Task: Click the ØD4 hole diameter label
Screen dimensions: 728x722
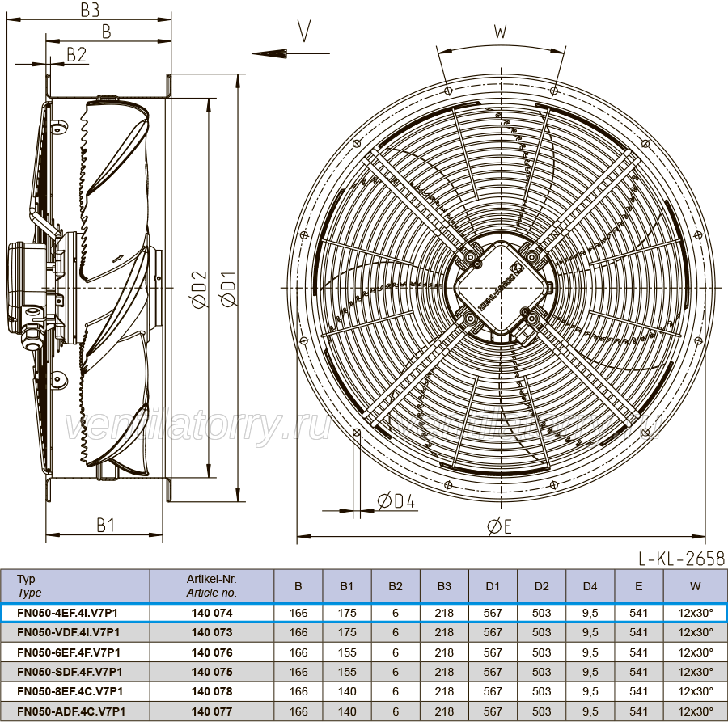Action: 396,501
